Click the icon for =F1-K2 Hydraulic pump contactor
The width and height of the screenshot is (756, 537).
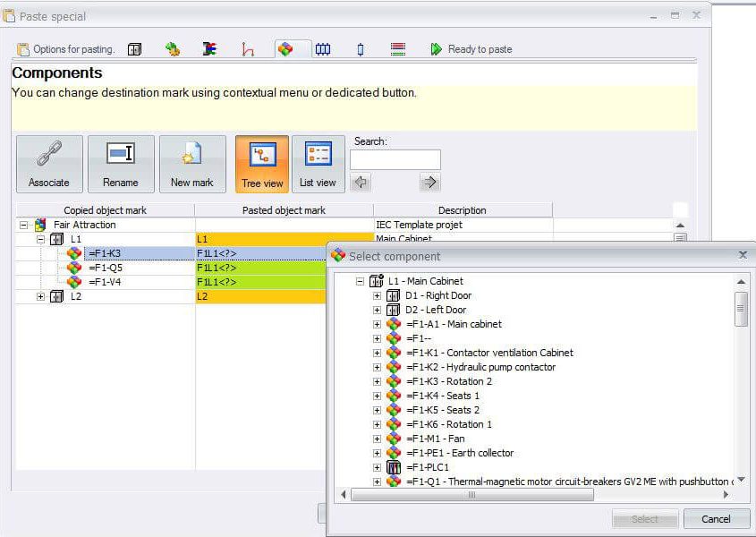pos(394,367)
